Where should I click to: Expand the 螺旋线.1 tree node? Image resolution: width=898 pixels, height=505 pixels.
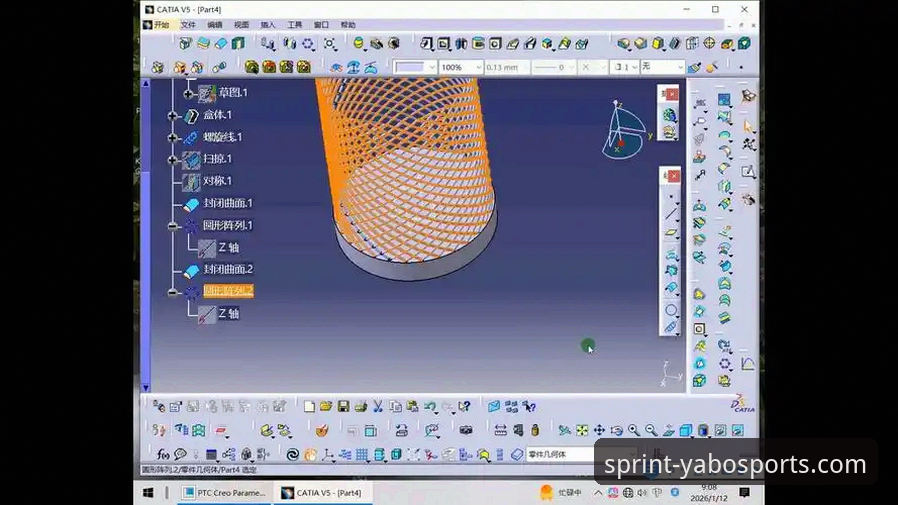[172, 137]
